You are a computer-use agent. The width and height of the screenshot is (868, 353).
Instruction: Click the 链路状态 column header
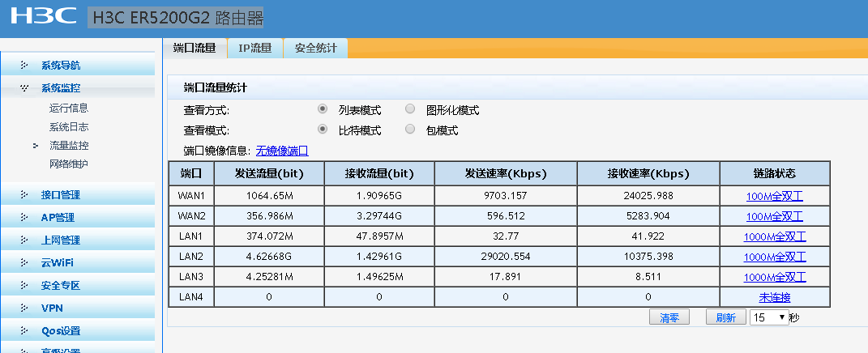coord(775,173)
